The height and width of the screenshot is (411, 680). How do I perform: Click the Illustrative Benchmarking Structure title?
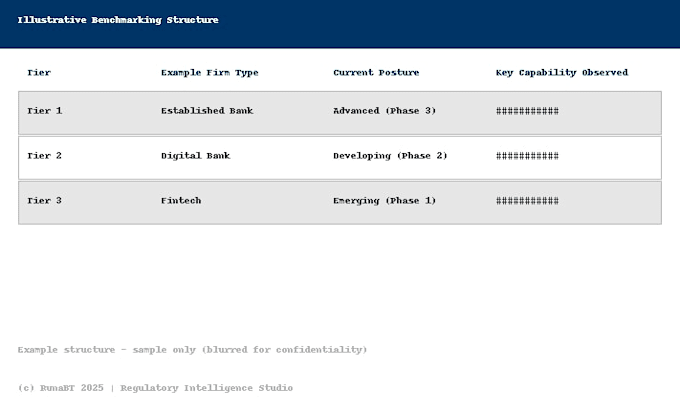point(118,20)
